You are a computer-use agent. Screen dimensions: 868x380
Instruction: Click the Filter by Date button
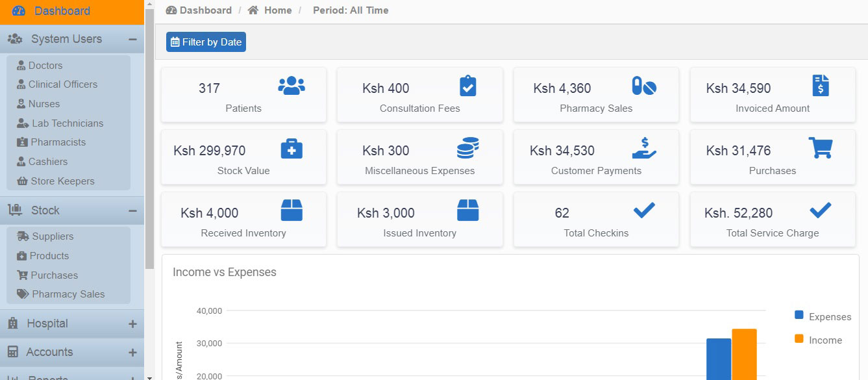pos(206,42)
